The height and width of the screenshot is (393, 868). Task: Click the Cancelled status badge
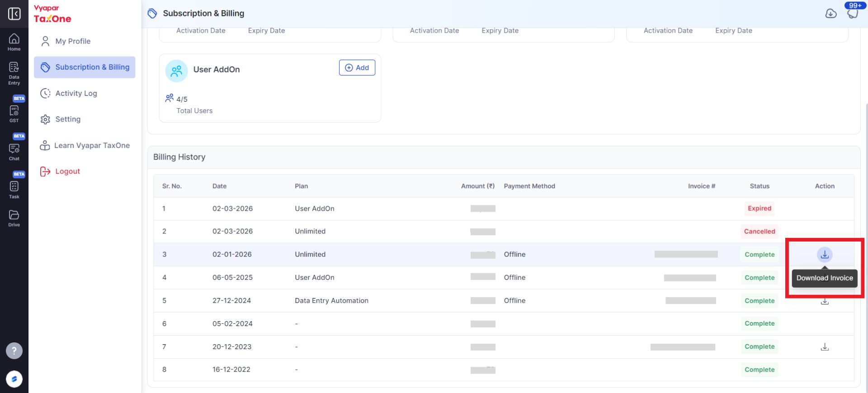pyautogui.click(x=759, y=232)
